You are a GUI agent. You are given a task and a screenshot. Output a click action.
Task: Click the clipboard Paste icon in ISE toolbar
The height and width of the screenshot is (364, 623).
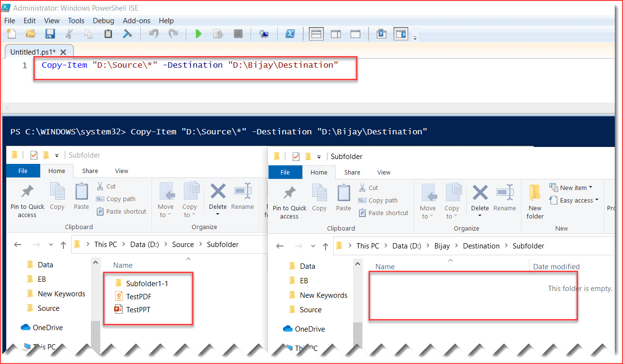pos(108,33)
